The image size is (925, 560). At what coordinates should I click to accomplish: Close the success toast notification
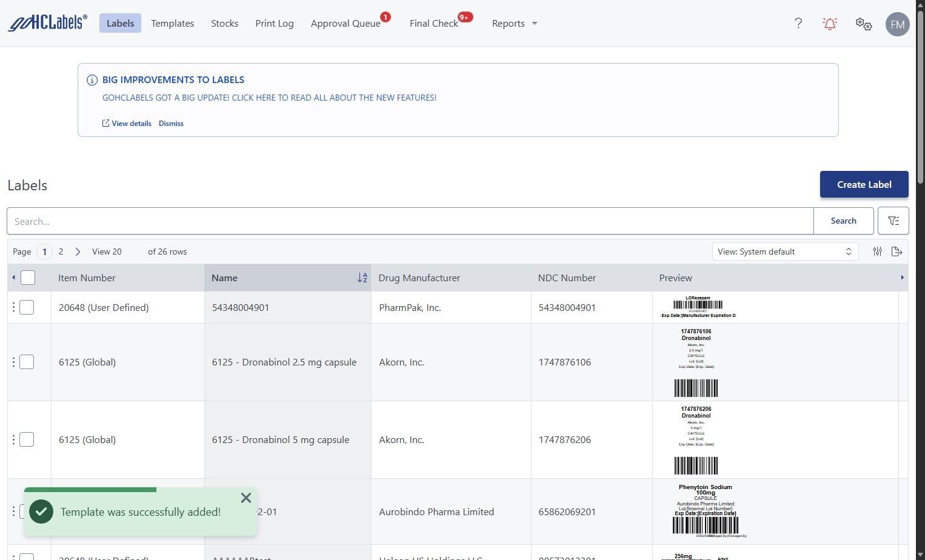pos(245,498)
